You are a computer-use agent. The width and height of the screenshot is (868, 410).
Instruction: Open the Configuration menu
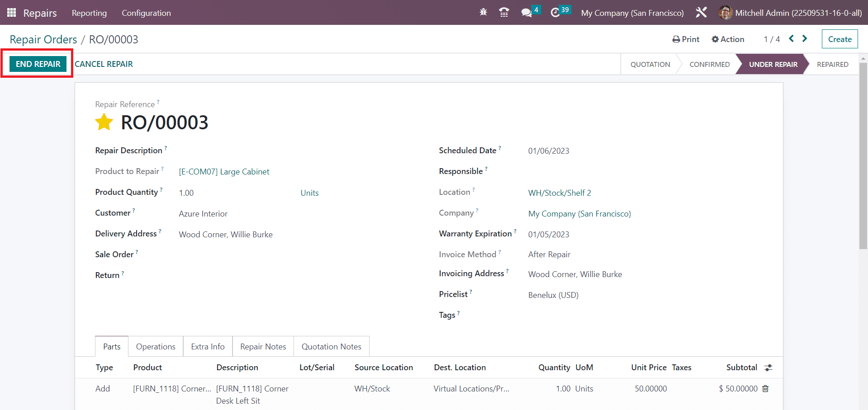(146, 13)
